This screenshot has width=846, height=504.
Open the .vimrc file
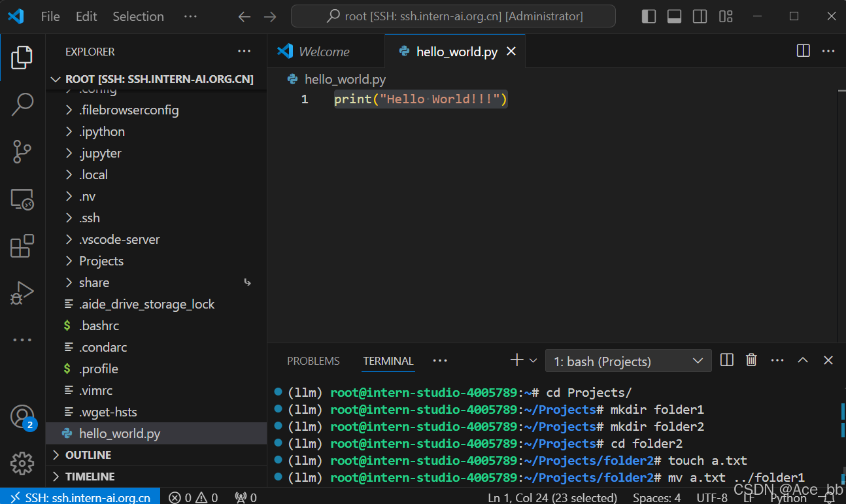point(156,390)
